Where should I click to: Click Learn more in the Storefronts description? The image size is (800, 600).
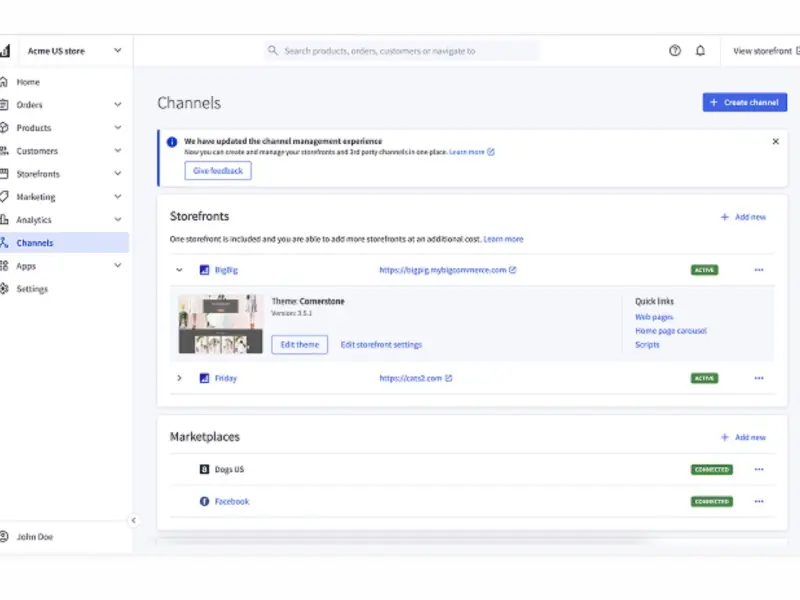pos(503,239)
